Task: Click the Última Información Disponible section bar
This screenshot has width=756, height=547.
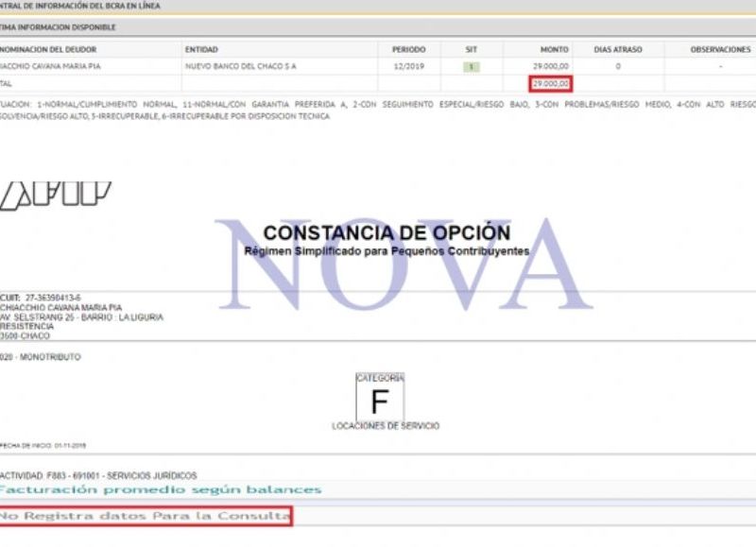Action: point(378,27)
